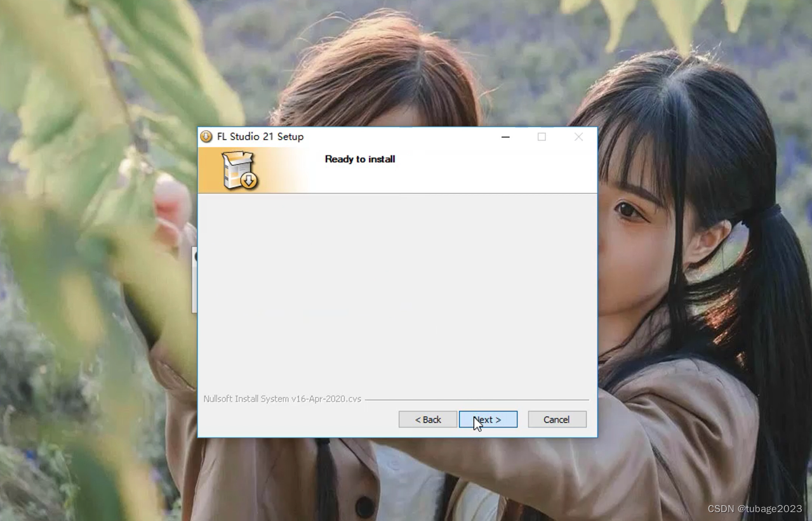This screenshot has width=812, height=521.
Task: Go back with the Back button
Action: [428, 419]
